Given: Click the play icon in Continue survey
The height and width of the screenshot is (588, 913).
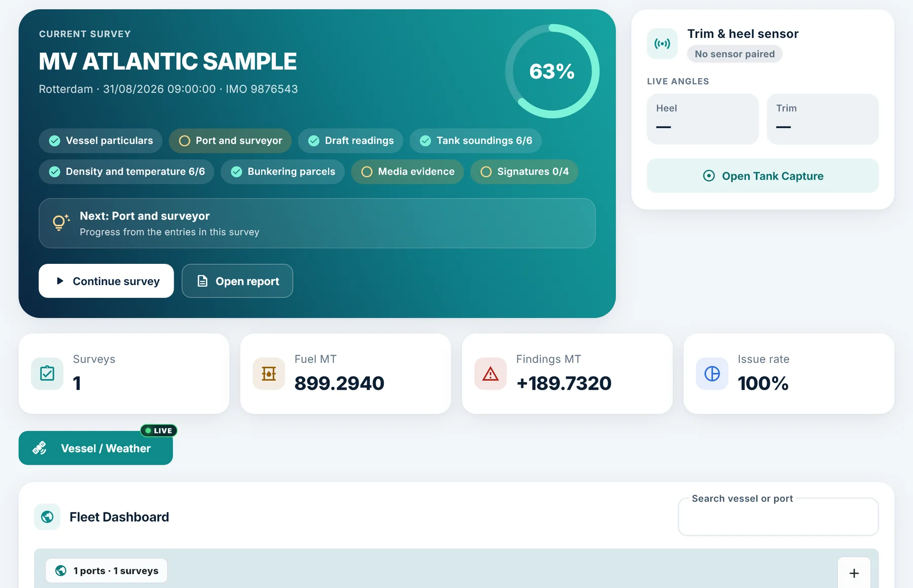Looking at the screenshot, I should pos(60,281).
